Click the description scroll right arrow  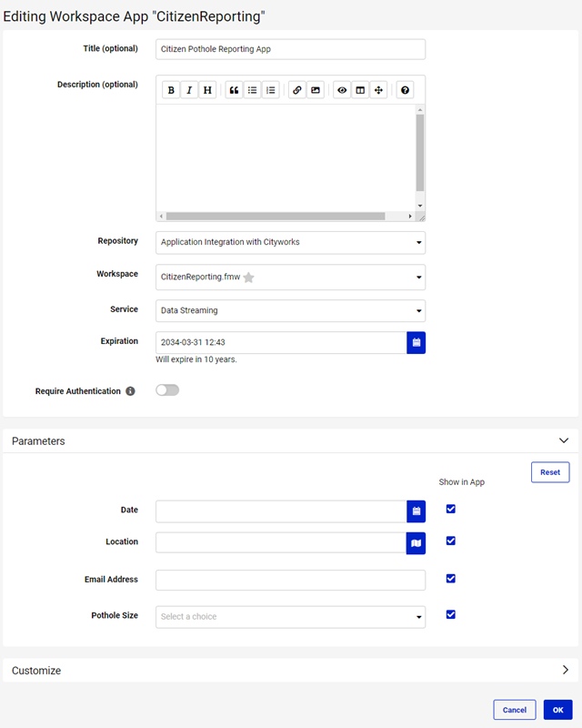(410, 217)
